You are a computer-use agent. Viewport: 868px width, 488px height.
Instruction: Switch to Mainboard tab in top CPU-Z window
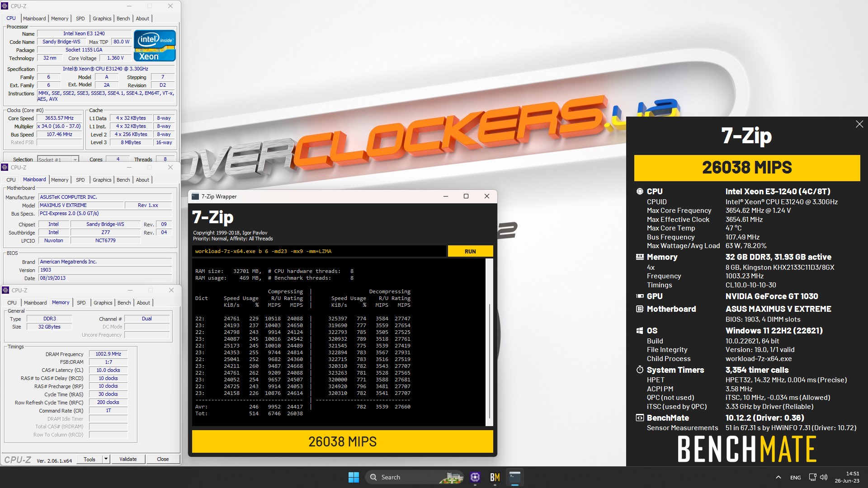[x=34, y=19]
